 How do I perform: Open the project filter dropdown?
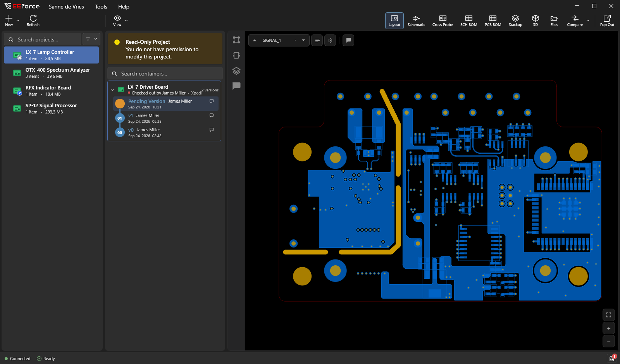91,39
